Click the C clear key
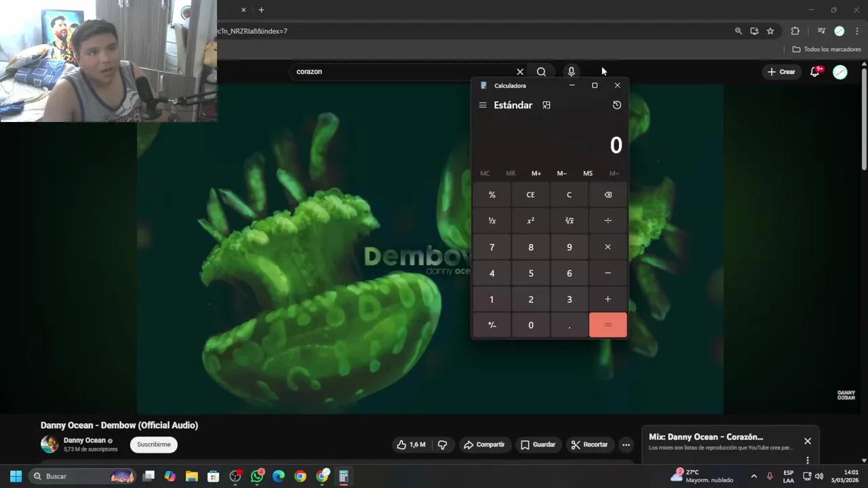Image resolution: width=868 pixels, height=488 pixels. [x=569, y=195]
